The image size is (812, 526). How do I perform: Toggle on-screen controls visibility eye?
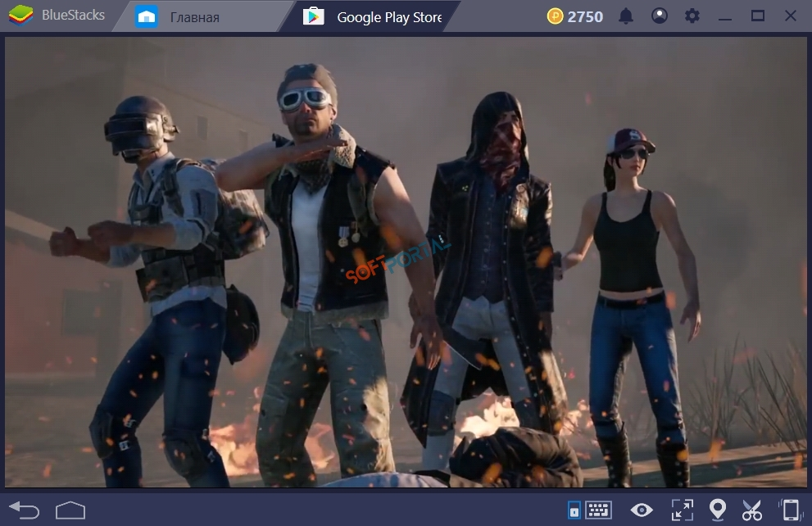[x=642, y=510]
